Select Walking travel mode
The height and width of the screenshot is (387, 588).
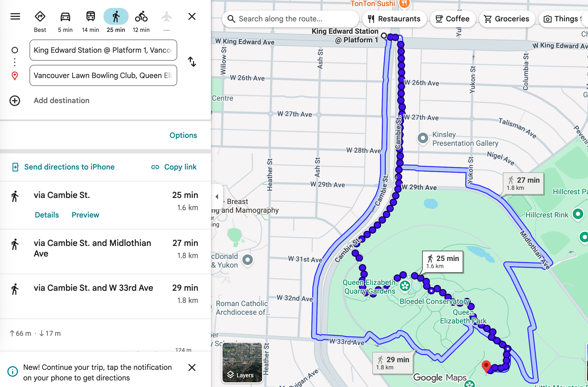click(116, 17)
